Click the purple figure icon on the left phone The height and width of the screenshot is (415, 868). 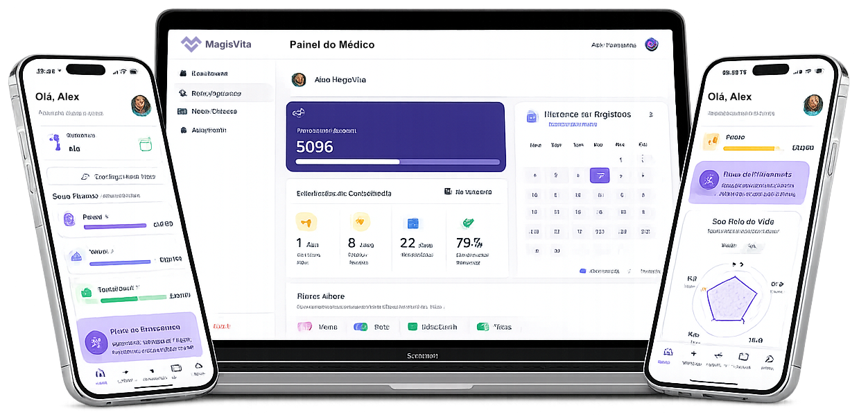[x=55, y=143]
